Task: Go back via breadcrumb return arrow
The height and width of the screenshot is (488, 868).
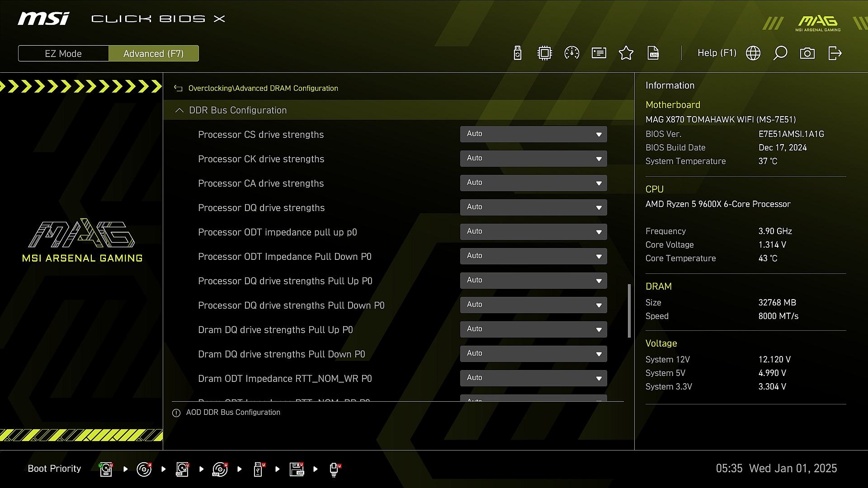Action: tap(178, 89)
